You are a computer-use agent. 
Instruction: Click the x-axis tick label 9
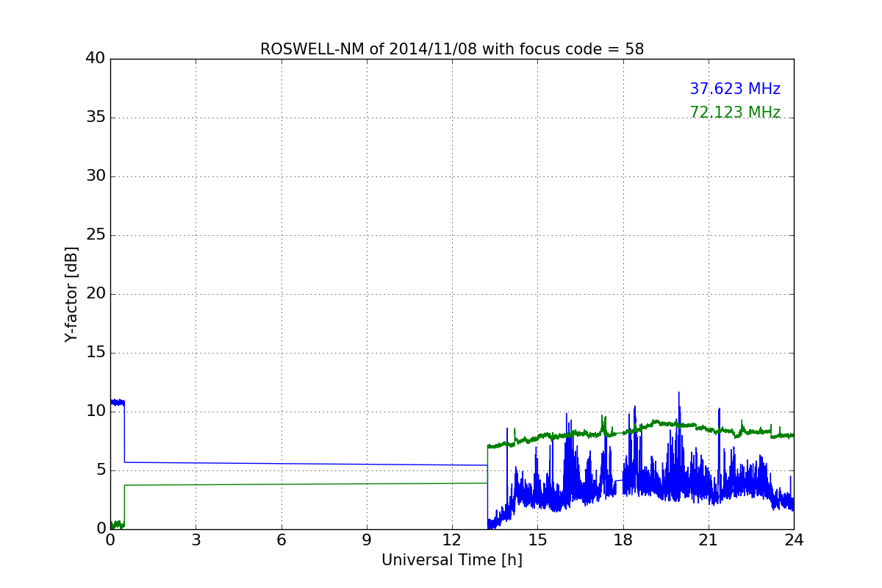367,540
